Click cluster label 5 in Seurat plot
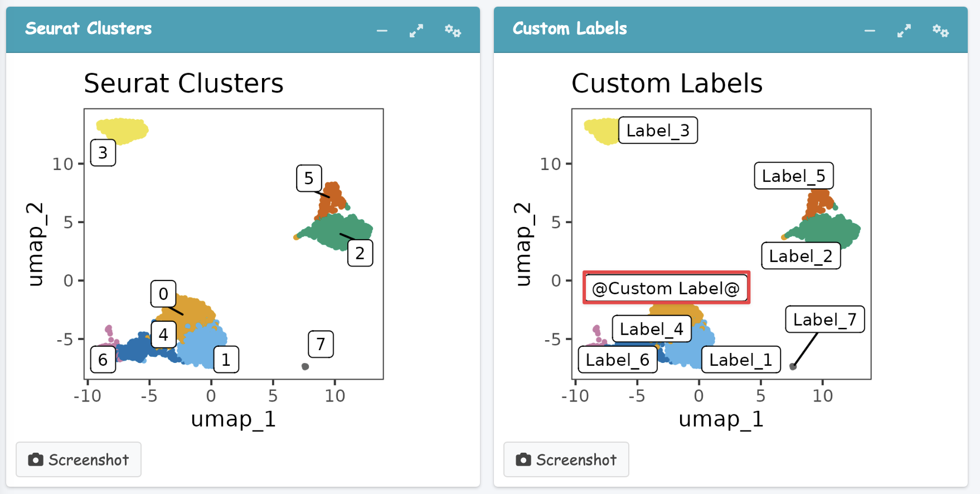The width and height of the screenshot is (980, 494). [309, 178]
